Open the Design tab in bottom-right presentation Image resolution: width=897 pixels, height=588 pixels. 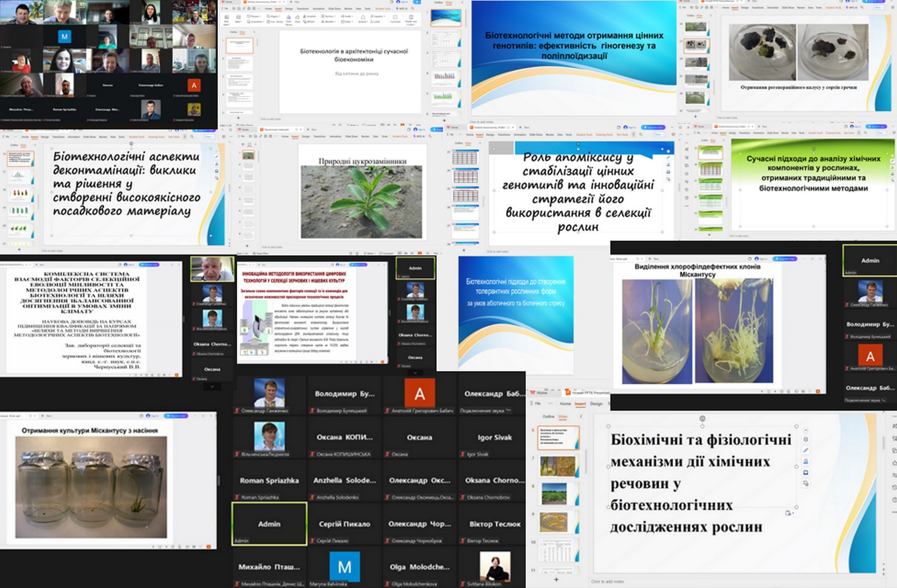point(597,404)
